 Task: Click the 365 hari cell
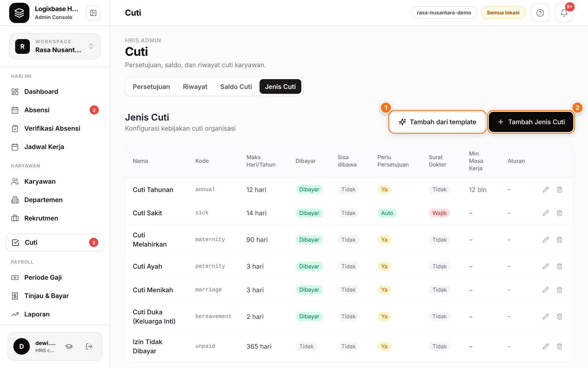pyautogui.click(x=259, y=347)
